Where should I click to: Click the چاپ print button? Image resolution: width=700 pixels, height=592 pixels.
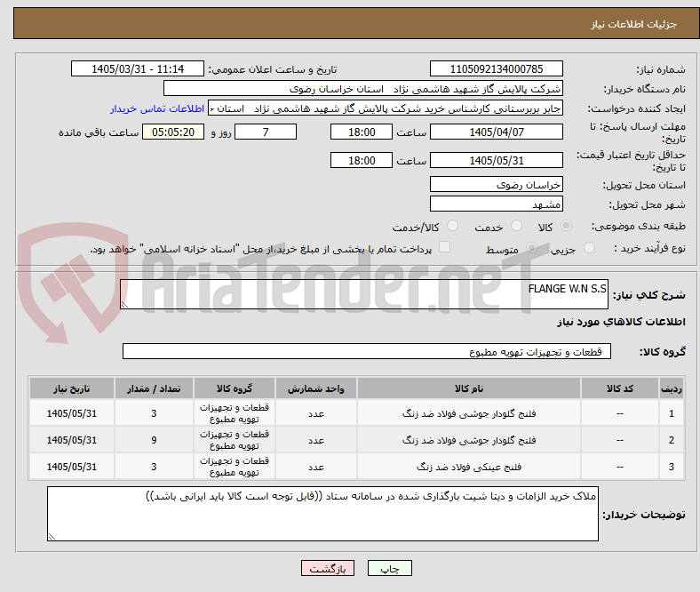click(389, 568)
